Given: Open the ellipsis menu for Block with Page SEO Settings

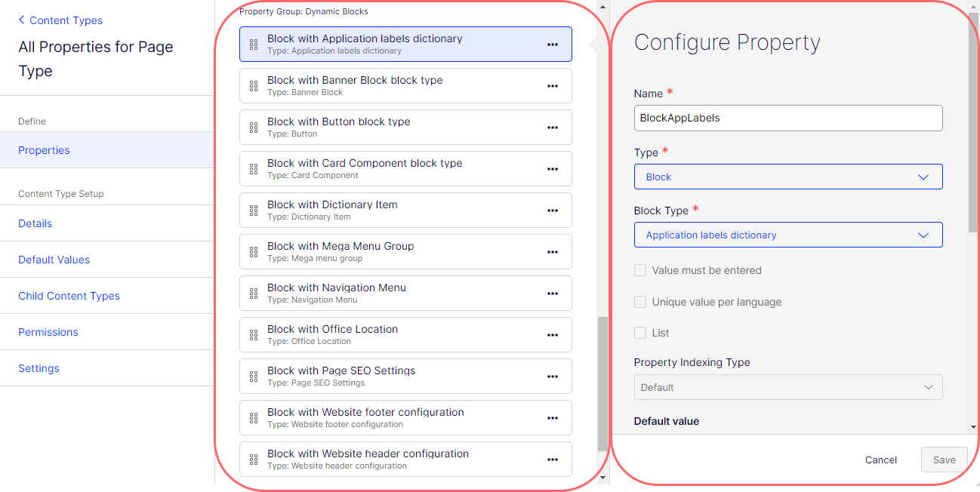Looking at the screenshot, I should pyautogui.click(x=553, y=377).
